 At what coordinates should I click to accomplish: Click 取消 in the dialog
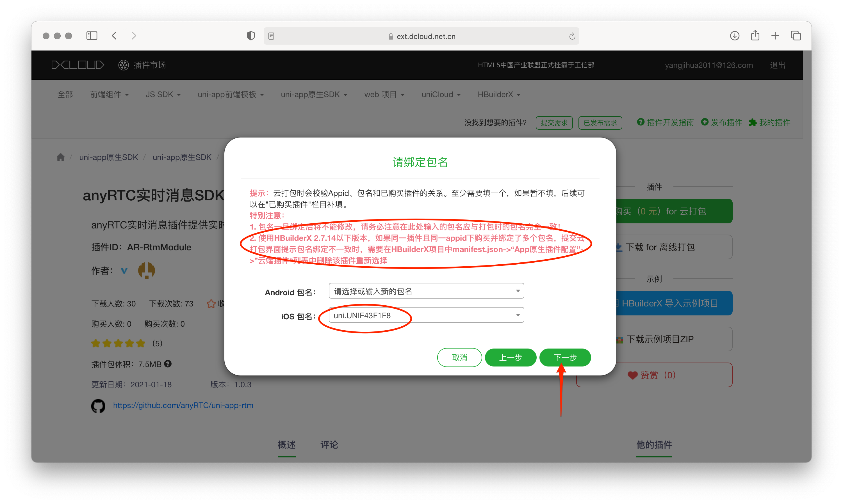coord(459,357)
